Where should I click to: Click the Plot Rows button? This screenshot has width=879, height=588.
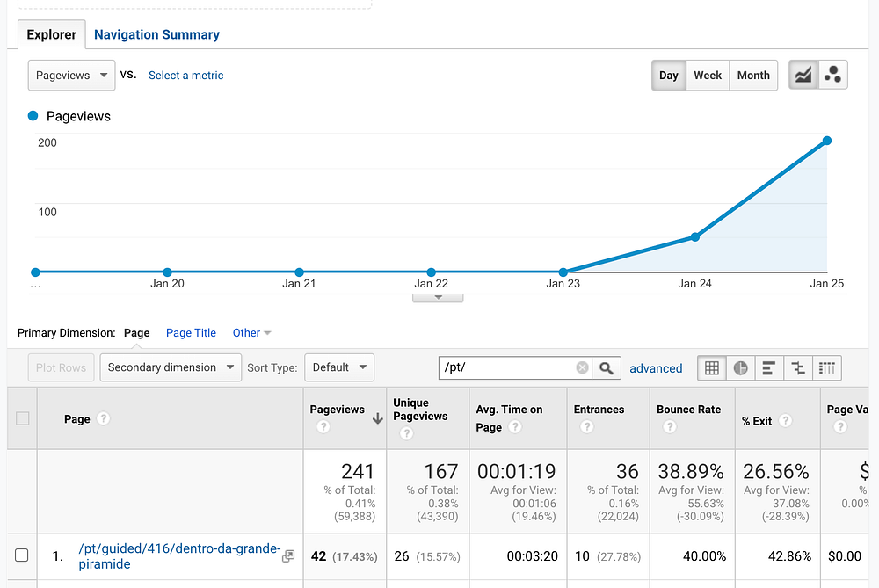click(x=62, y=367)
